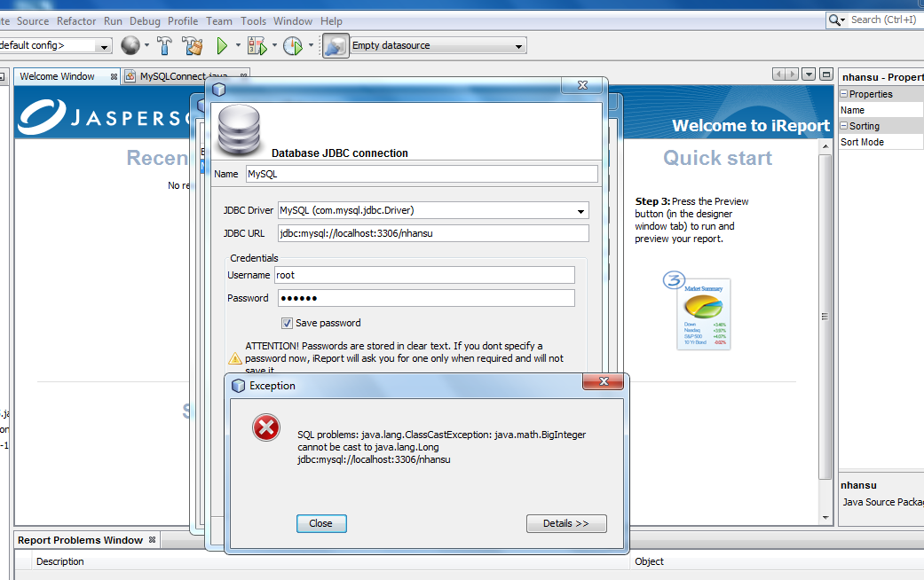The height and width of the screenshot is (580, 924).
Task: Click the Username field containing root
Action: point(424,275)
